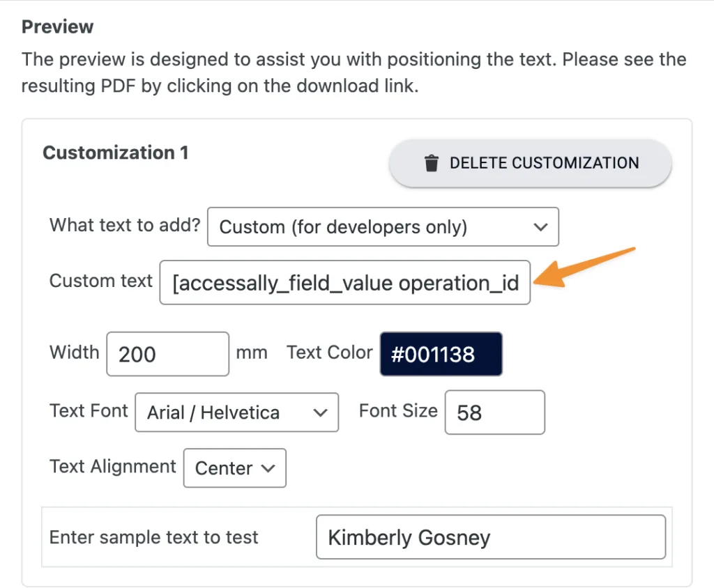Viewport: 714px width, 588px height.
Task: Click the "Custom text" label
Action: click(101, 281)
